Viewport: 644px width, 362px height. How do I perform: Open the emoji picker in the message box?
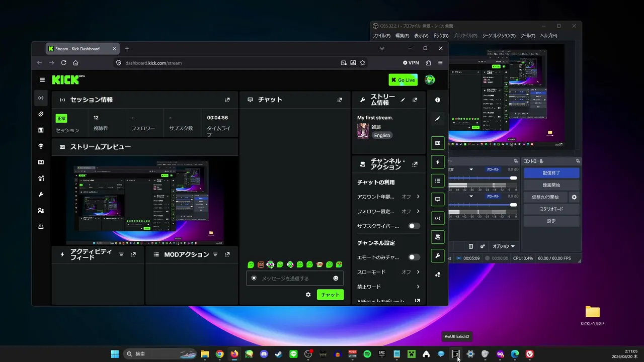(x=336, y=278)
